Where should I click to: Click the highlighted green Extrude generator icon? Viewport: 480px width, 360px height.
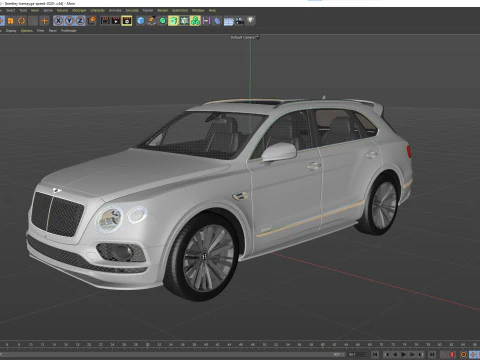(x=173, y=21)
